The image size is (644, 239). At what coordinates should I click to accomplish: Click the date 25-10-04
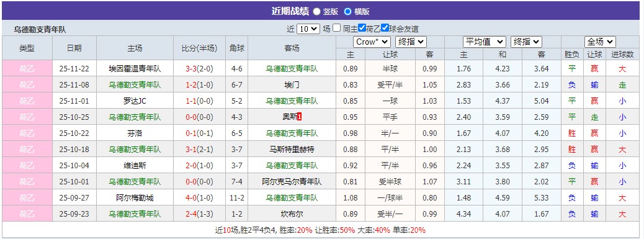pos(74,166)
